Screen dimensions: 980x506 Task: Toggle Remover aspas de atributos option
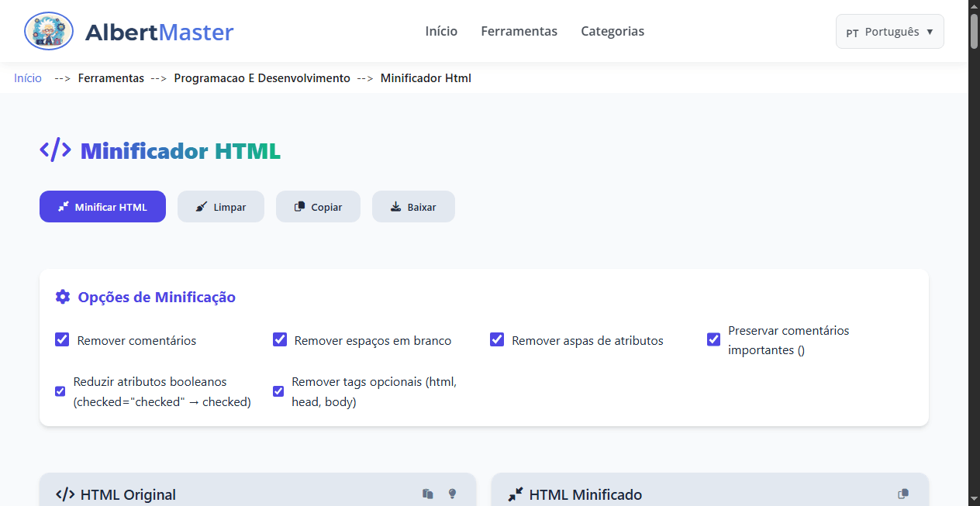(497, 339)
